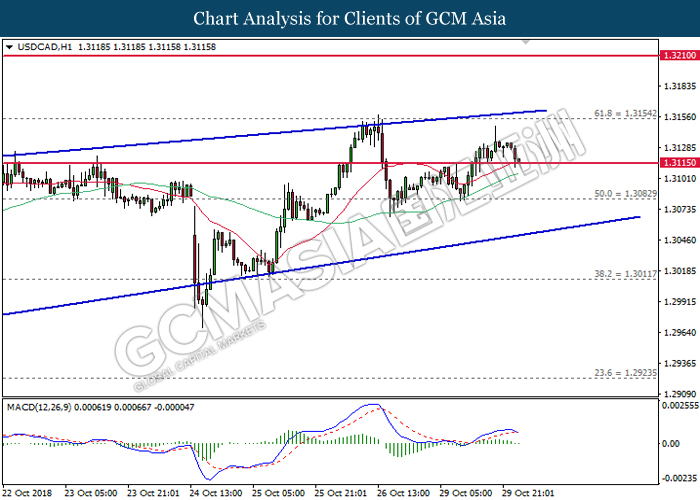The image size is (700, 500).
Task: Click the 25 Oct 21:01 time label
Action: (x=341, y=493)
